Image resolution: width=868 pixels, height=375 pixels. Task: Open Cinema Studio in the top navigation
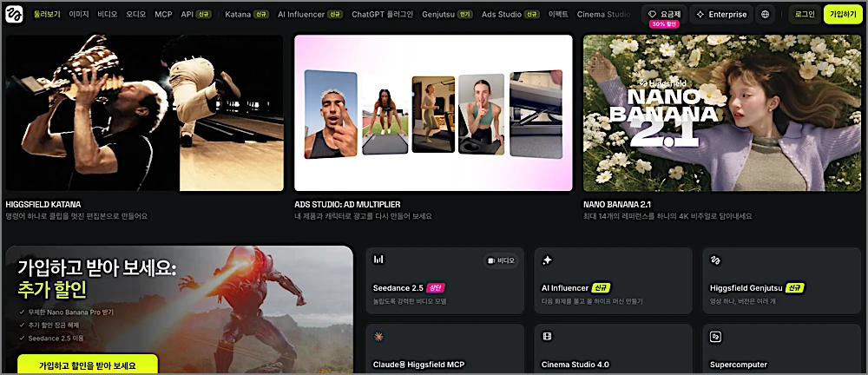point(603,15)
